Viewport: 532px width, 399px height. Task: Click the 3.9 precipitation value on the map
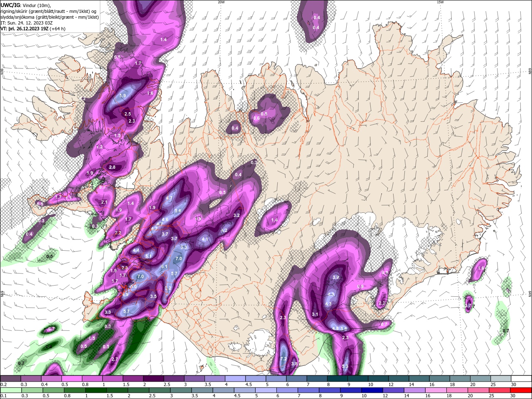336,277
